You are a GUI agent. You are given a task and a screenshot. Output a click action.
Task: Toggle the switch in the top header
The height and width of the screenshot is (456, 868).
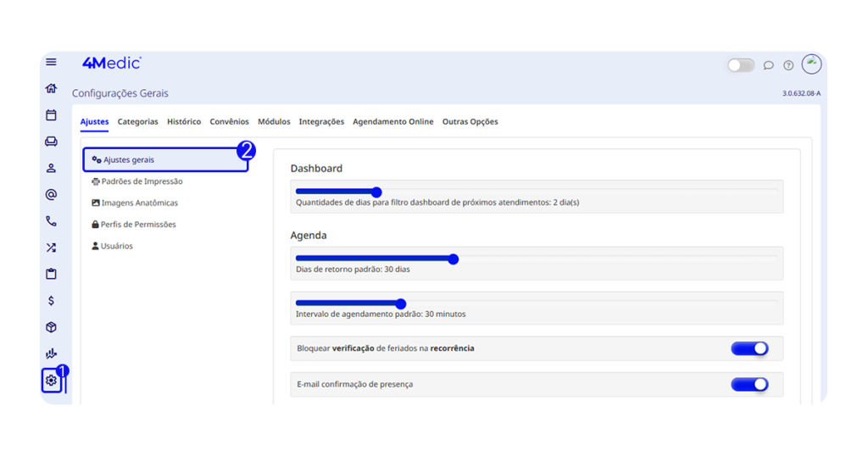740,65
